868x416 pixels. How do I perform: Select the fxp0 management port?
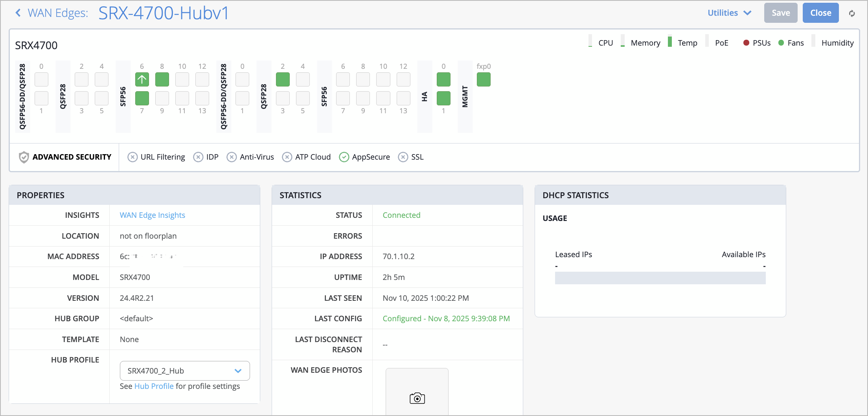click(484, 79)
